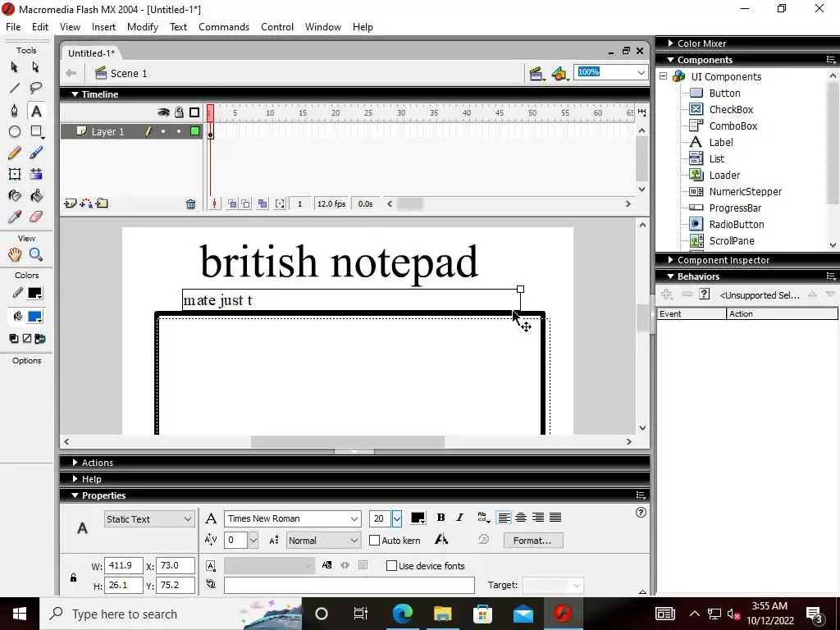Expand the Actions panel

tap(75, 463)
